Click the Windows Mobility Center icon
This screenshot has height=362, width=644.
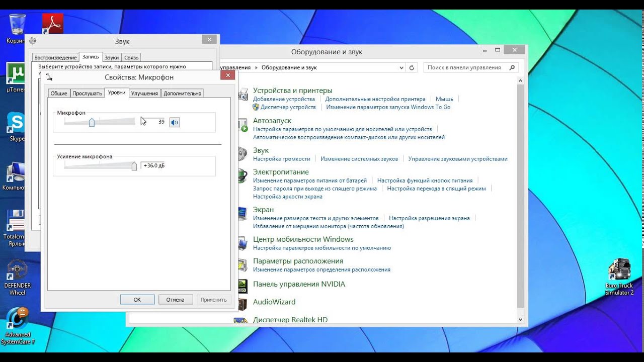tap(243, 243)
